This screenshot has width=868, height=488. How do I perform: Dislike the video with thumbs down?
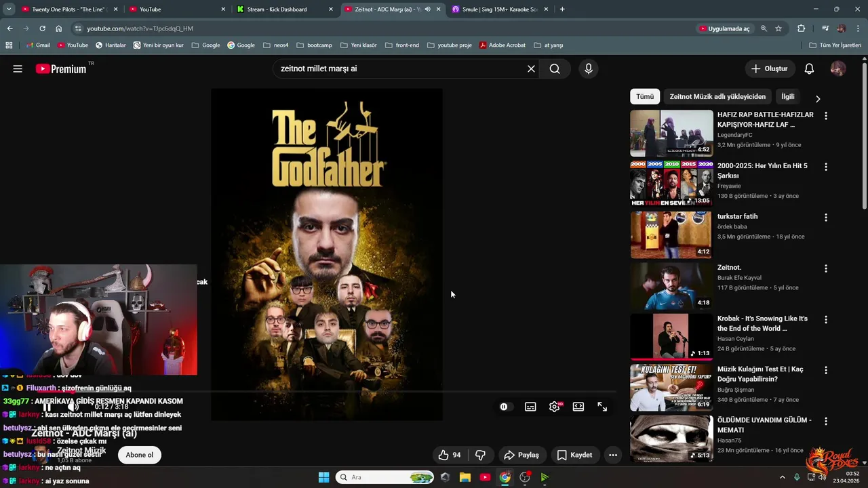tap(480, 455)
